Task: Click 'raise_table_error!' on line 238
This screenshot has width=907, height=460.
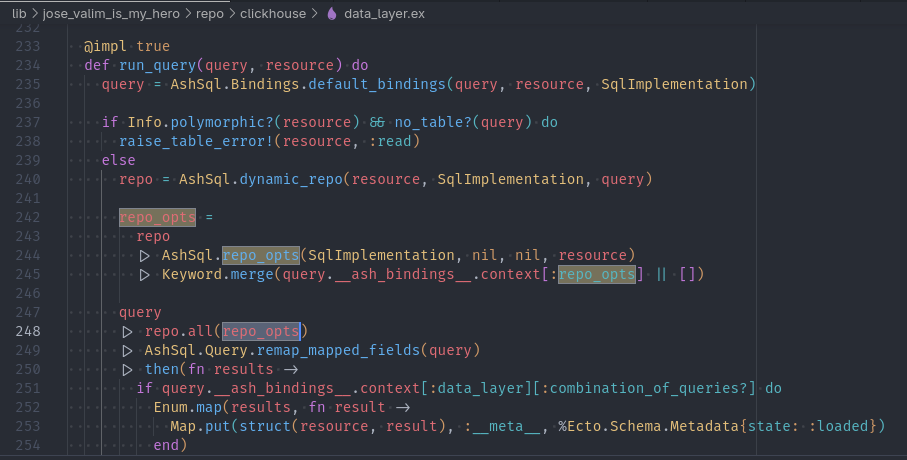Action: tap(196, 142)
